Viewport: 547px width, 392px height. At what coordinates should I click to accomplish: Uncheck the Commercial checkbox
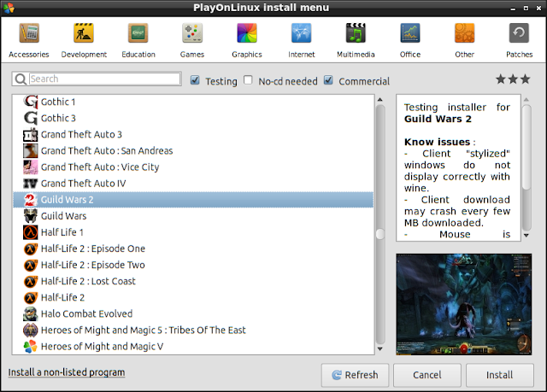pyautogui.click(x=328, y=80)
